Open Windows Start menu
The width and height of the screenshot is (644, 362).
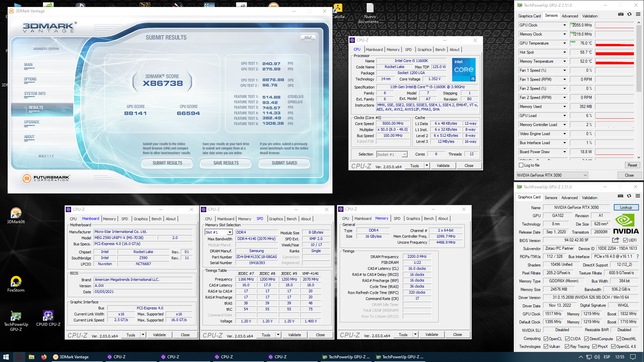pos(6,357)
